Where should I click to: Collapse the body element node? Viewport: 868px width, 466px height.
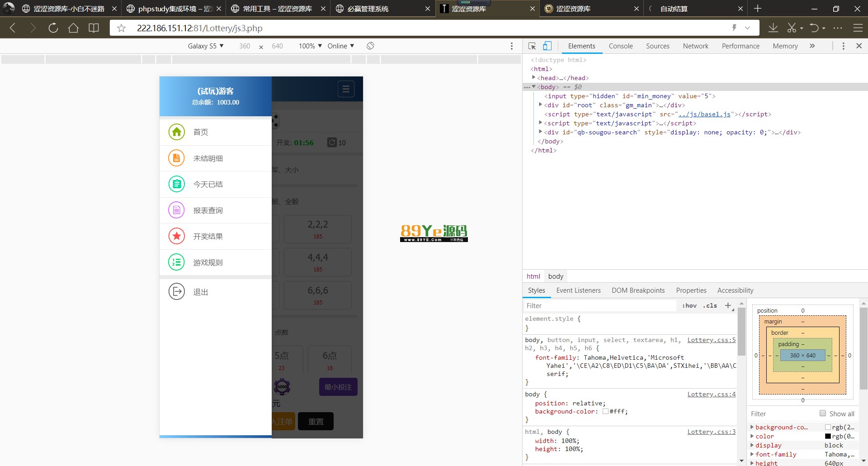point(534,86)
